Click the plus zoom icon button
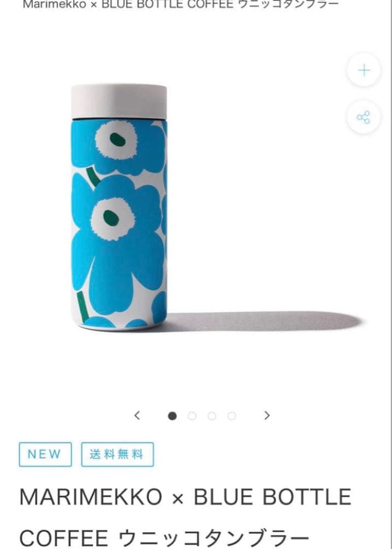The height and width of the screenshot is (549, 392). click(364, 70)
